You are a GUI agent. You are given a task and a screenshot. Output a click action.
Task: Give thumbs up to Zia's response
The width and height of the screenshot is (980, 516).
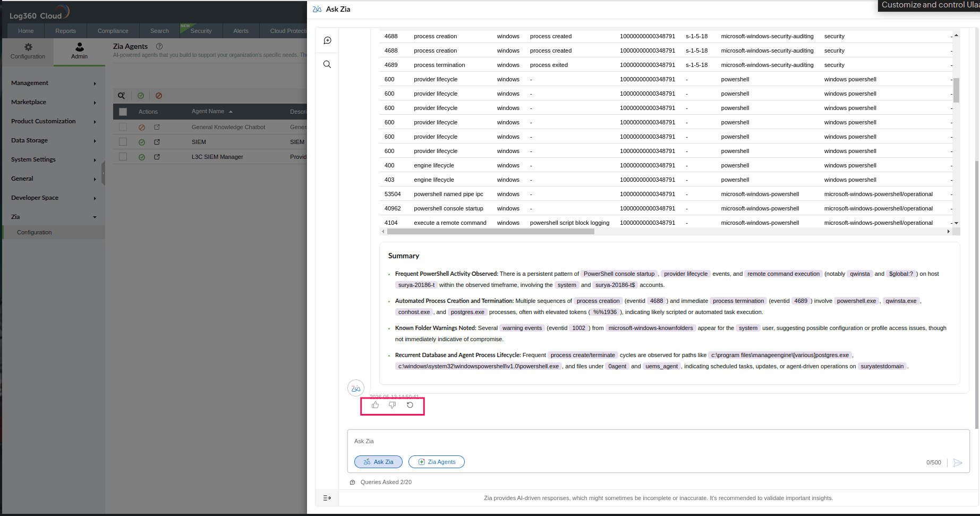[375, 405]
